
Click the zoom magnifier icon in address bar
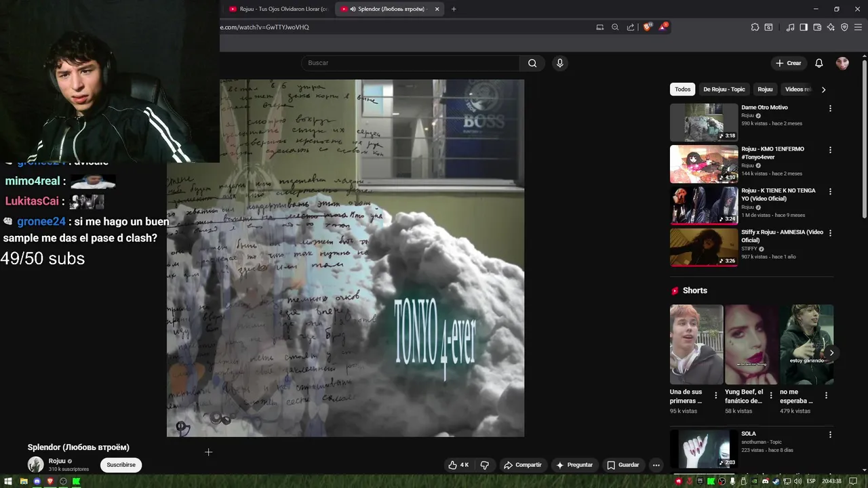tap(615, 27)
